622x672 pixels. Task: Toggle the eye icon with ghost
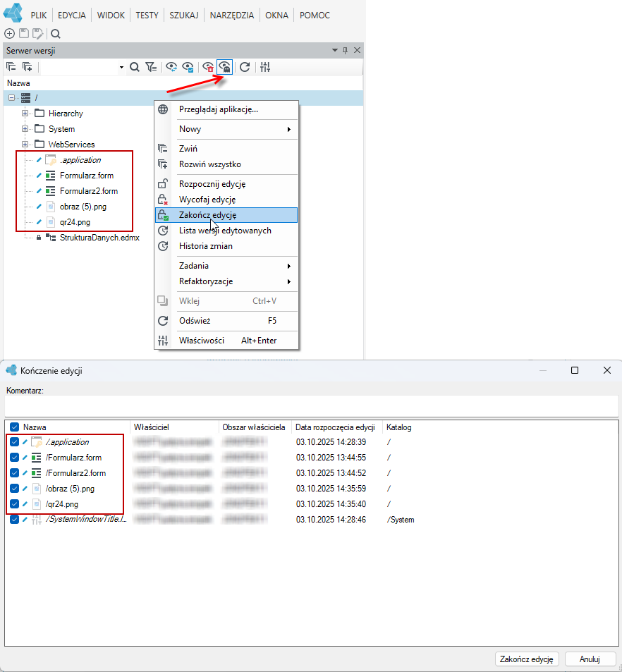click(x=225, y=67)
